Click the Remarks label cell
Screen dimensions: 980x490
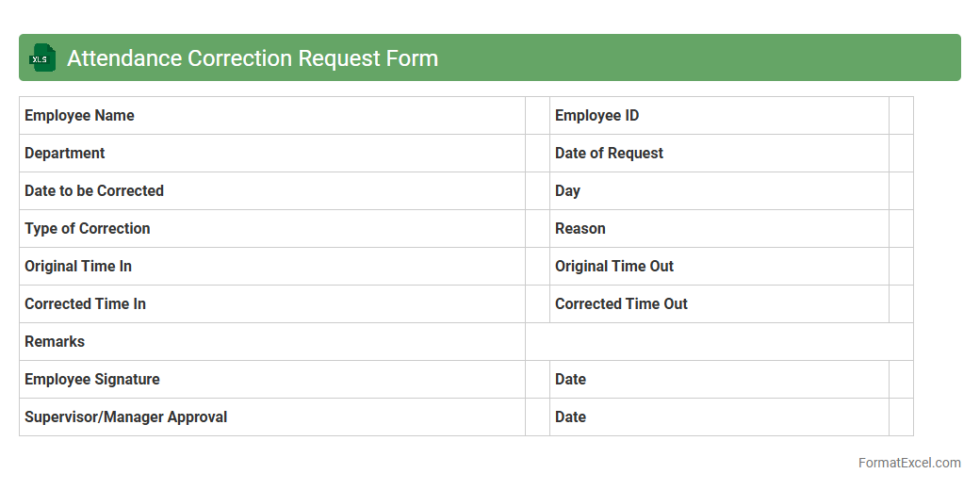click(271, 342)
